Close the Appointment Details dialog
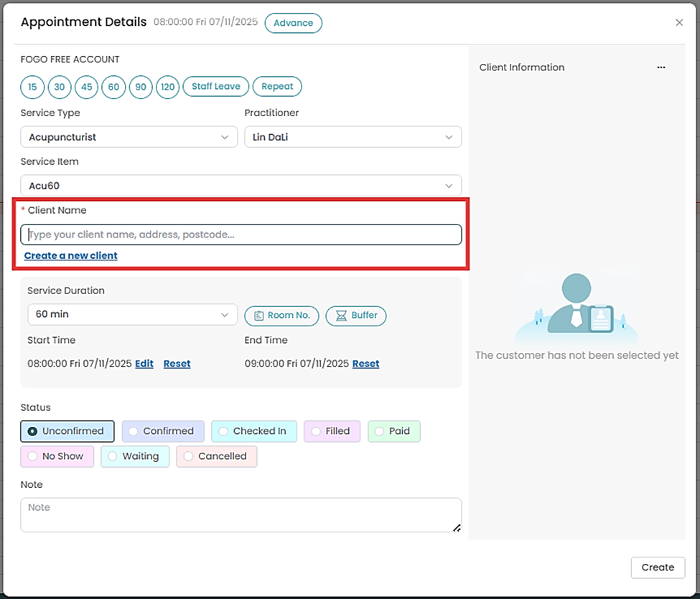700x599 pixels. point(679,23)
